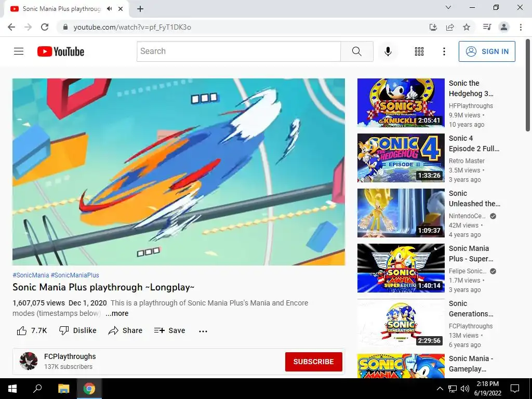The width and height of the screenshot is (532, 399).
Task: Subscribe to FCPlaythroughs
Action: (313, 362)
